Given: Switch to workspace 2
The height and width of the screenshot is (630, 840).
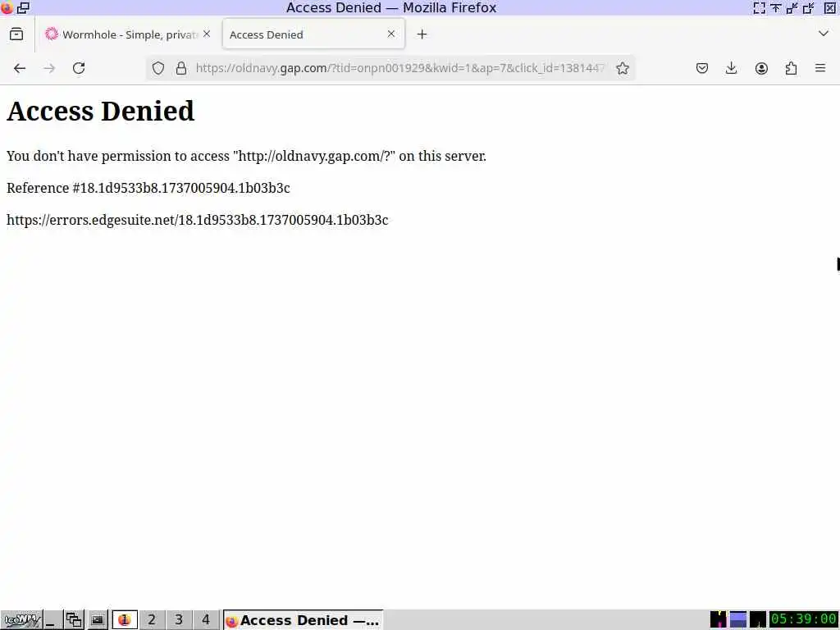Looking at the screenshot, I should (152, 620).
